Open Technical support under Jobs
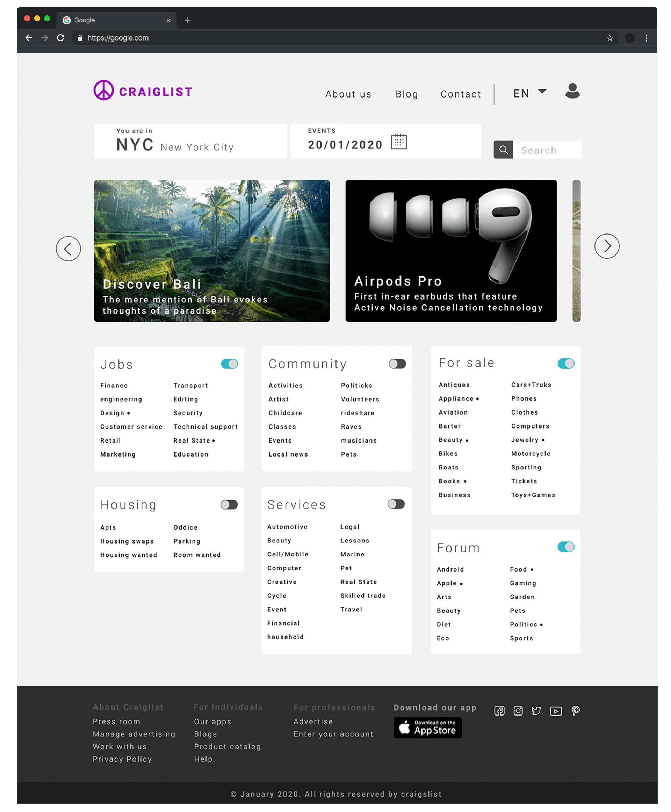Viewport: 671px width, 812px height. click(205, 427)
